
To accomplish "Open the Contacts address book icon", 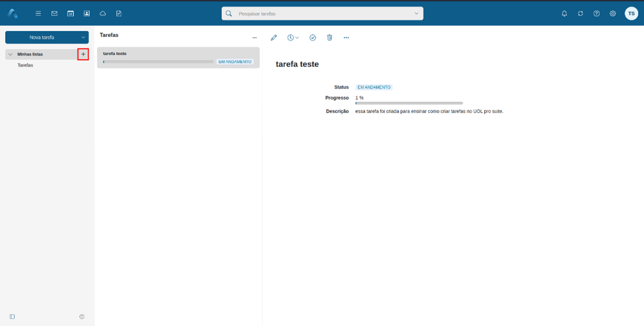I will point(86,13).
